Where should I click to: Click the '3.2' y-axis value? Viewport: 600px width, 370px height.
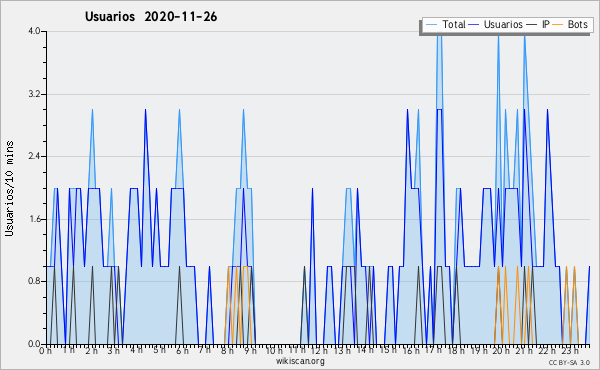34,94
